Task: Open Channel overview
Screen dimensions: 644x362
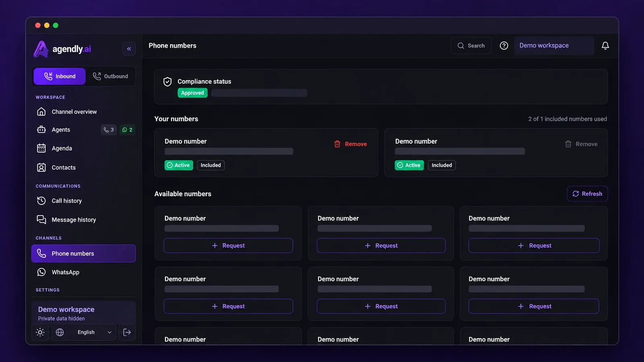Action: coord(83,112)
